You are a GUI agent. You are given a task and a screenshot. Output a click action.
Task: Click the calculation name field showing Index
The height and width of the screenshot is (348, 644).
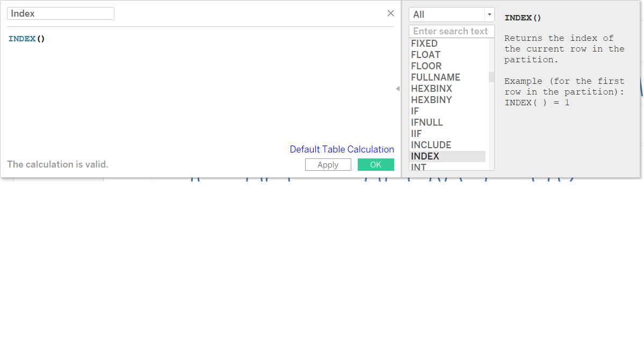(x=60, y=13)
